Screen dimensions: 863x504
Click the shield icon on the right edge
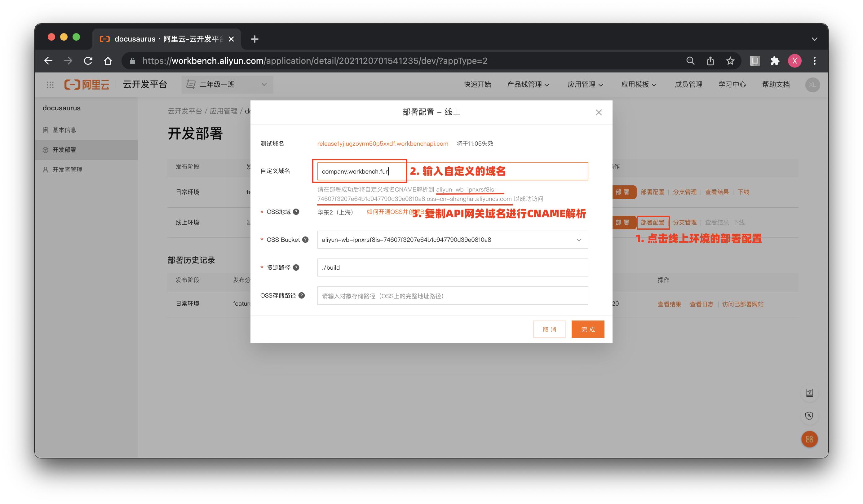[809, 416]
